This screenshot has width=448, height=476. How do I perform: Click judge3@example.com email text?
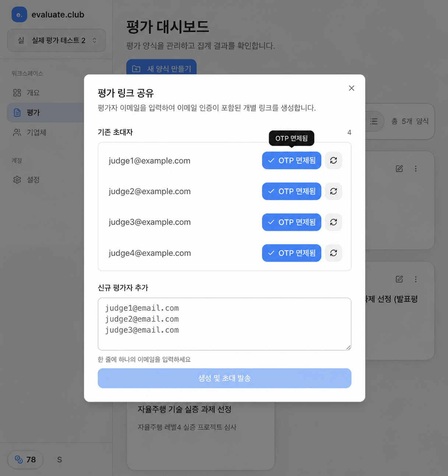149,222
